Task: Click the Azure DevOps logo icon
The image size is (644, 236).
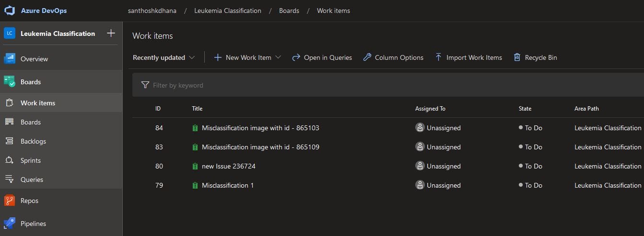Action: pyautogui.click(x=10, y=11)
